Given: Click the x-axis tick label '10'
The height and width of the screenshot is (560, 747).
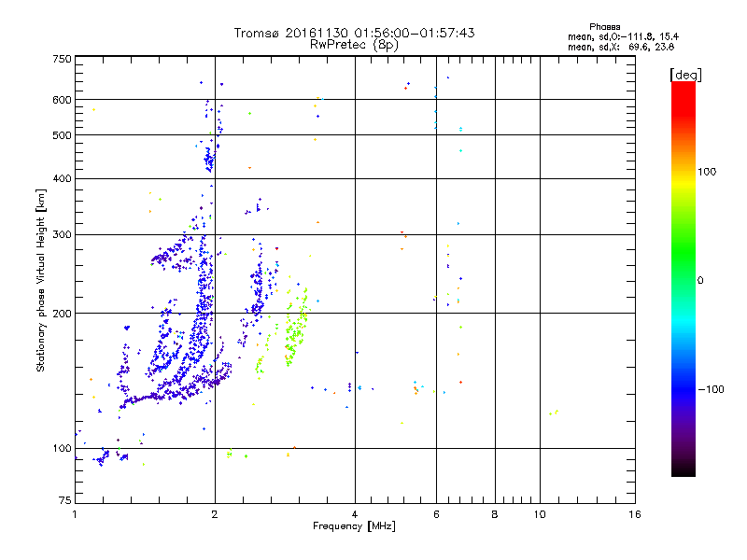Looking at the screenshot, I should (540, 514).
